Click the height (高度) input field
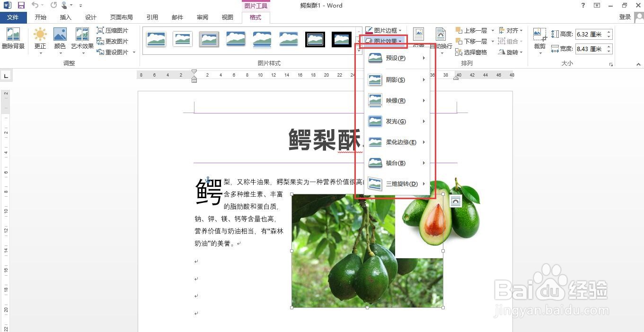This screenshot has height=332, width=644. [x=590, y=34]
